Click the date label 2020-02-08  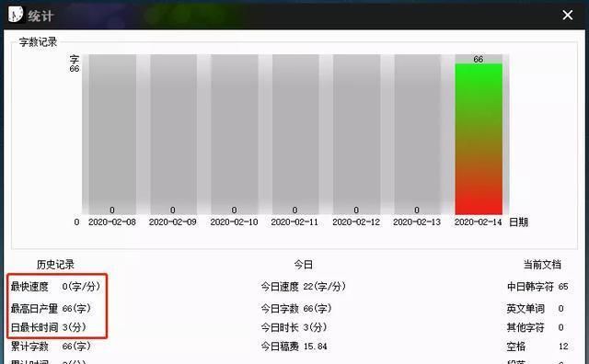(x=112, y=222)
